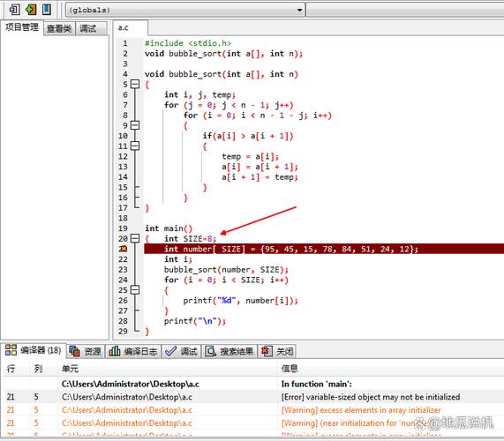The width and height of the screenshot is (504, 441).
Task: Open the 编译器 (18) compiler tab
Action: point(34,350)
